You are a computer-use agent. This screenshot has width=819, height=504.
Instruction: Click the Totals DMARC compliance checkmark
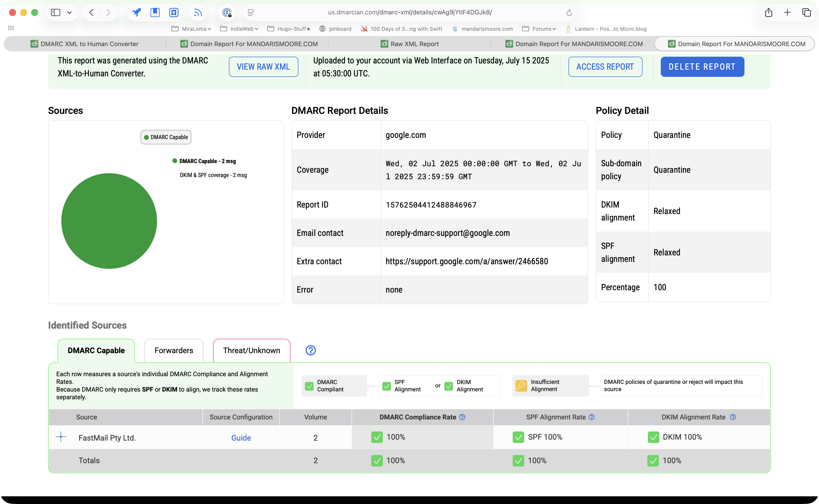click(x=377, y=461)
